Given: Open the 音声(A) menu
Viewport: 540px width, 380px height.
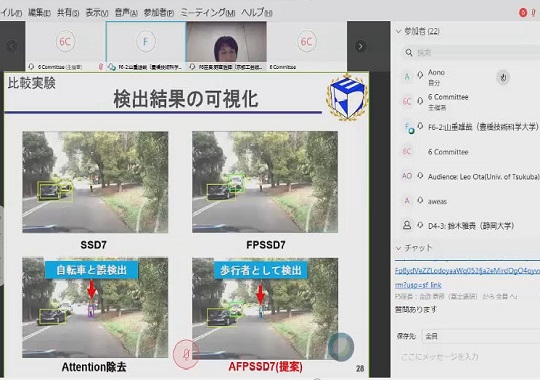Looking at the screenshot, I should (126, 13).
